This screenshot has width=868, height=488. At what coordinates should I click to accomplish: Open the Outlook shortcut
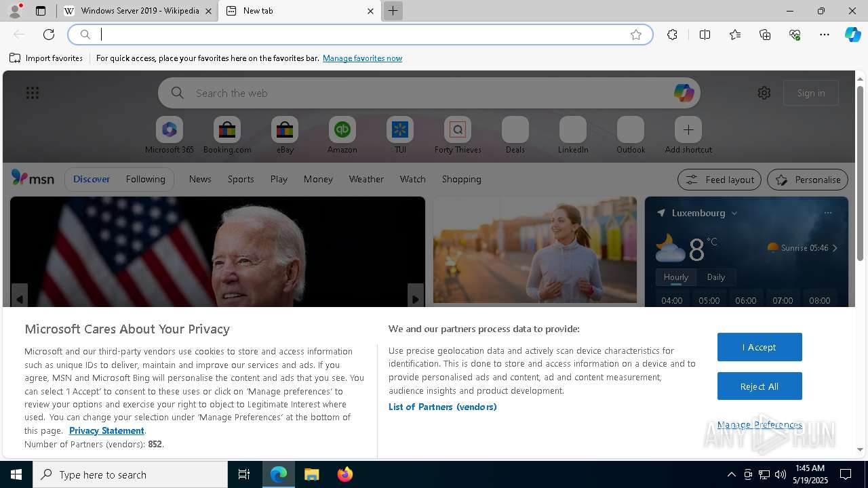[631, 136]
